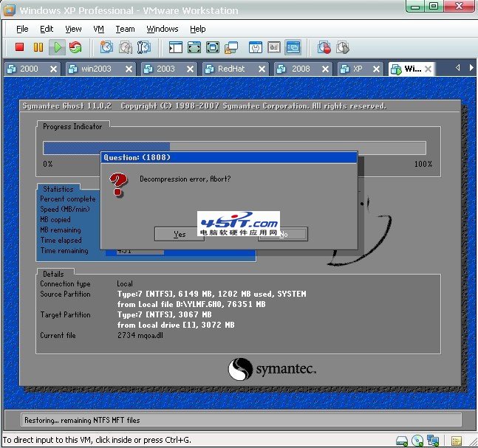Screen dimensions: 478x448
Task: Open the Team menu
Action: tap(125, 29)
